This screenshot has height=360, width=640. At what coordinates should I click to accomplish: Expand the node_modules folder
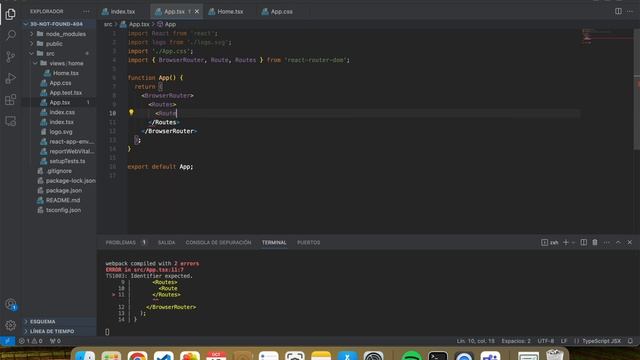[32, 34]
